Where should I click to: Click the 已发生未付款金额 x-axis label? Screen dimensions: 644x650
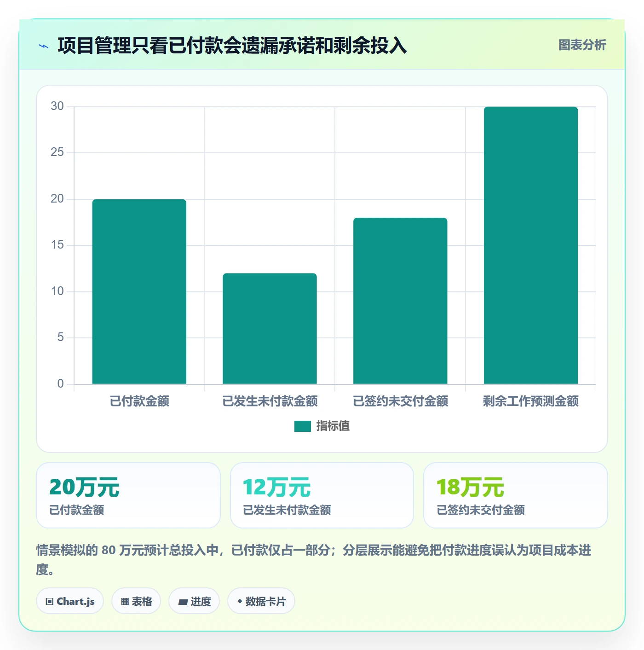click(x=270, y=401)
